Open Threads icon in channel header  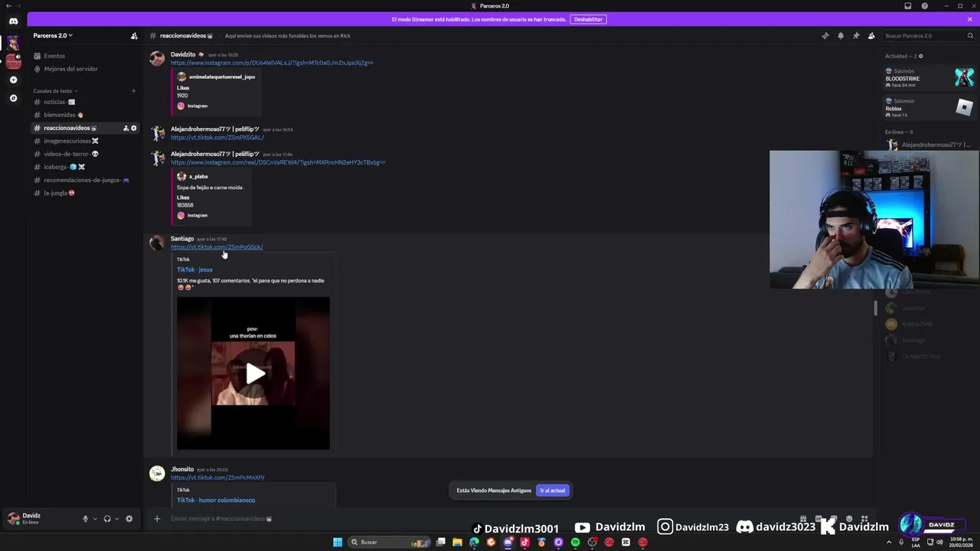pyautogui.click(x=825, y=36)
